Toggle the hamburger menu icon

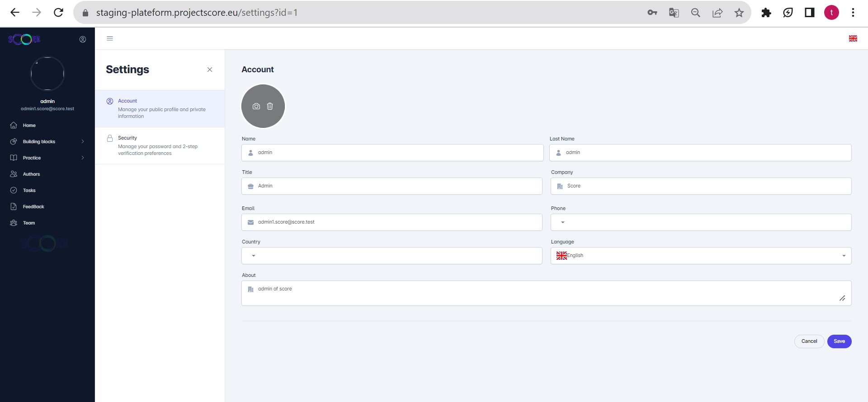pyautogui.click(x=110, y=38)
